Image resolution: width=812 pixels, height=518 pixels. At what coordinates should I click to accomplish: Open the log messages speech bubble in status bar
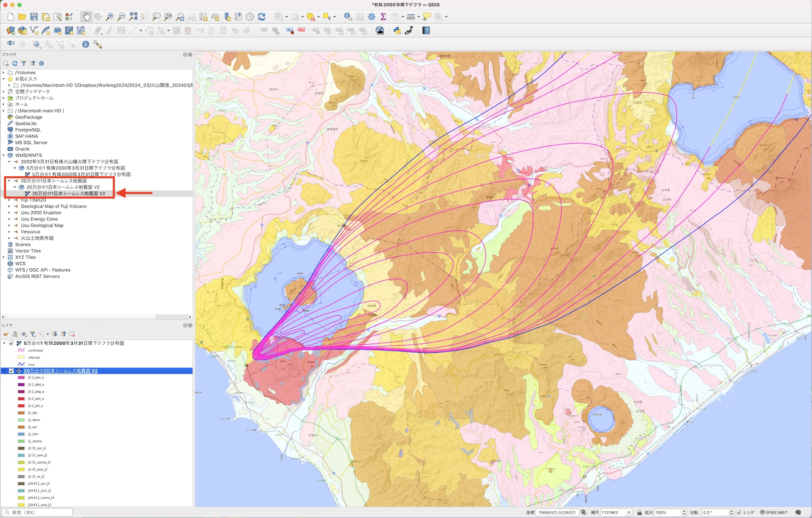pos(798,512)
